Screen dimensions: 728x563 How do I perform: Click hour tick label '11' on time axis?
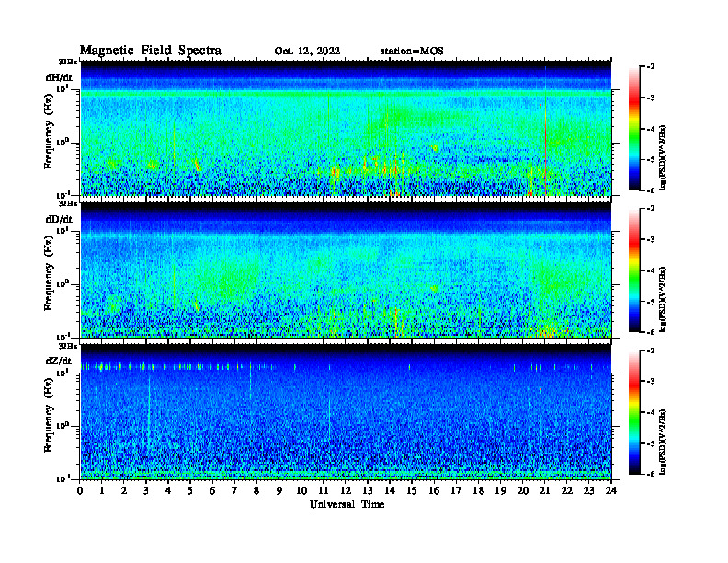click(x=324, y=490)
